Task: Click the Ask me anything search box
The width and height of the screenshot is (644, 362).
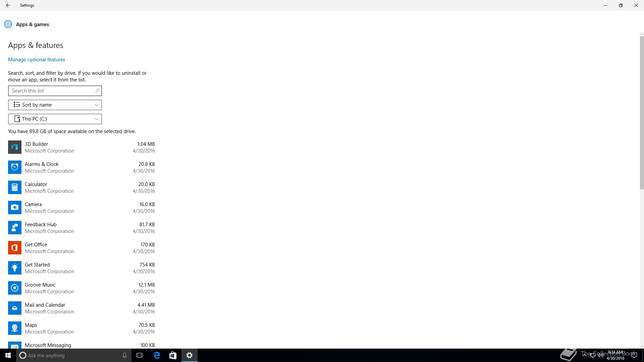Action: coord(74,355)
